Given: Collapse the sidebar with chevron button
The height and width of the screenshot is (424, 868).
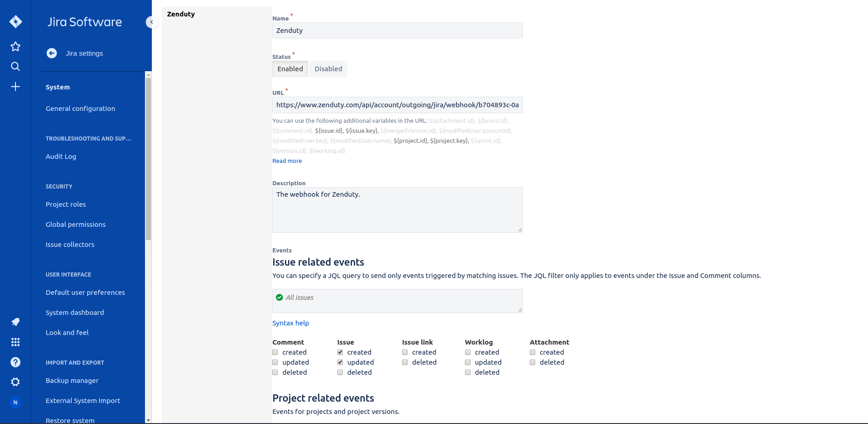Looking at the screenshot, I should pyautogui.click(x=152, y=21).
